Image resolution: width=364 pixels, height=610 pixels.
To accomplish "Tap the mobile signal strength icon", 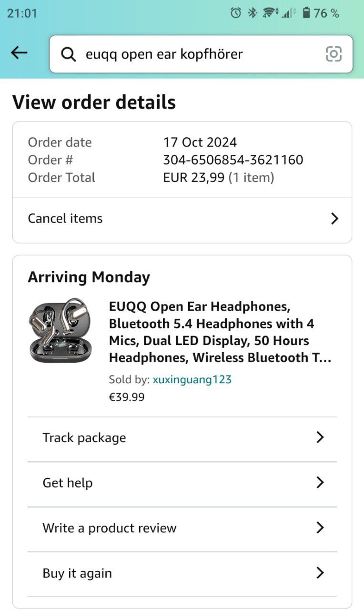I will [288, 13].
